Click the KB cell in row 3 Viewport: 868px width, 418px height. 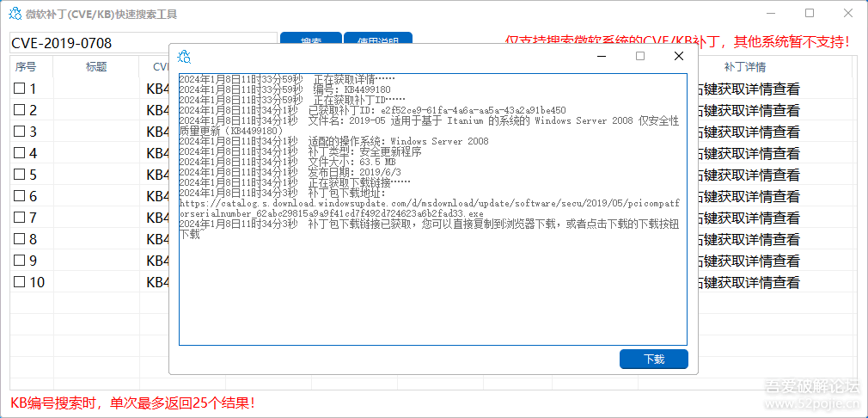click(157, 132)
